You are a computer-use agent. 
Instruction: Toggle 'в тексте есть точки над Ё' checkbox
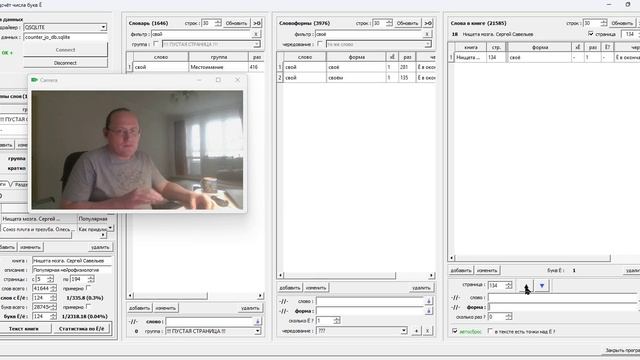point(490,331)
